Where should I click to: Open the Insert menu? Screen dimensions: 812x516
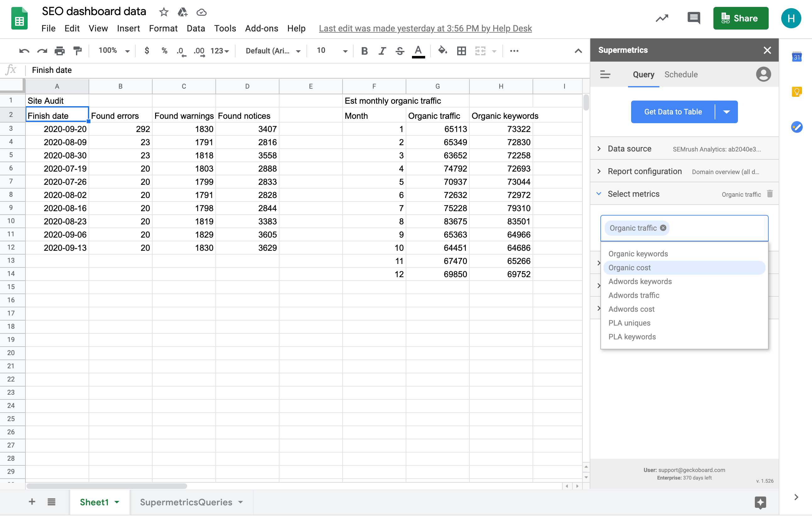click(x=128, y=28)
